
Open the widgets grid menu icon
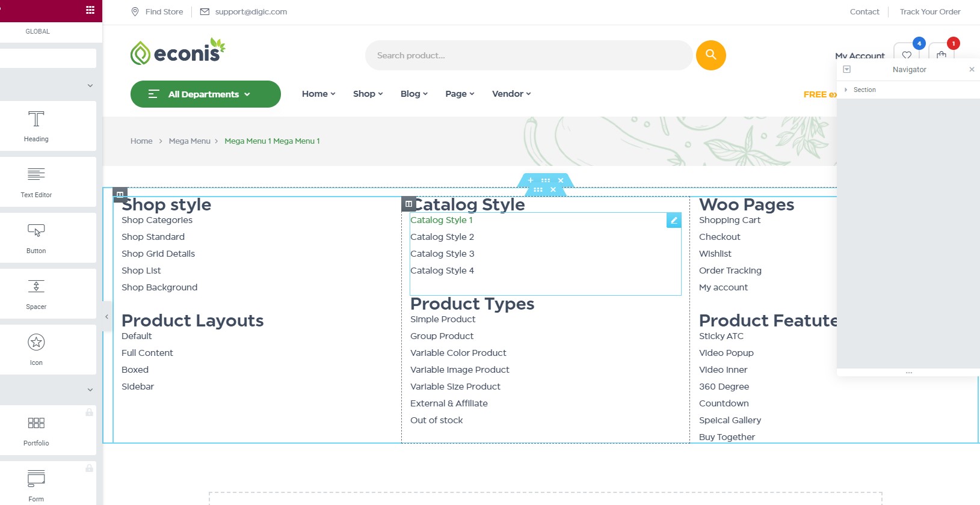tap(90, 10)
